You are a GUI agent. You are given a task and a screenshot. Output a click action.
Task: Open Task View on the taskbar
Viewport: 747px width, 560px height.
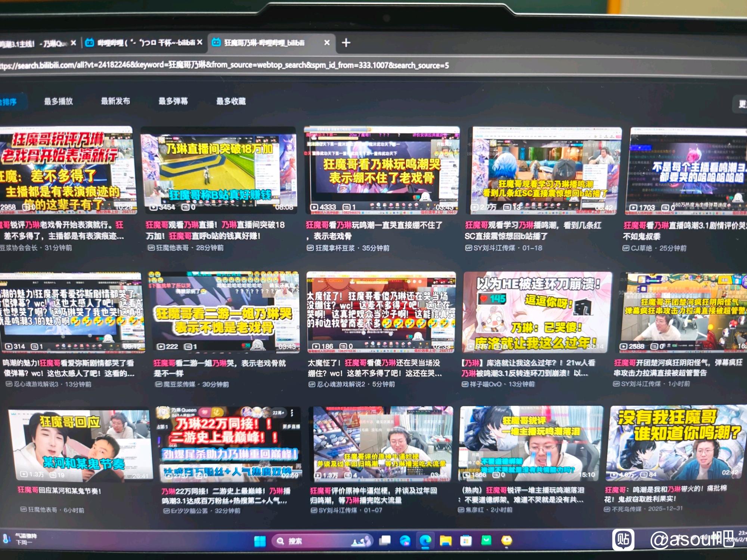pyautogui.click(x=385, y=541)
